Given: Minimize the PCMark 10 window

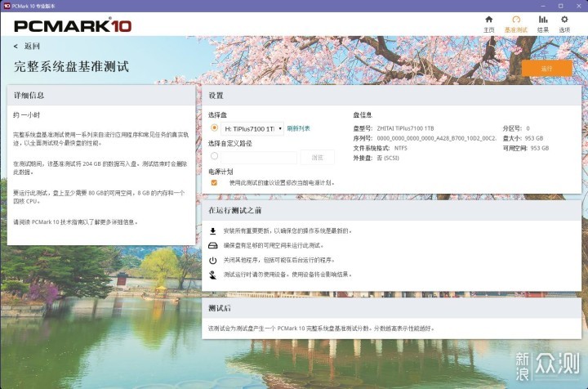Looking at the screenshot, I should [543, 6].
